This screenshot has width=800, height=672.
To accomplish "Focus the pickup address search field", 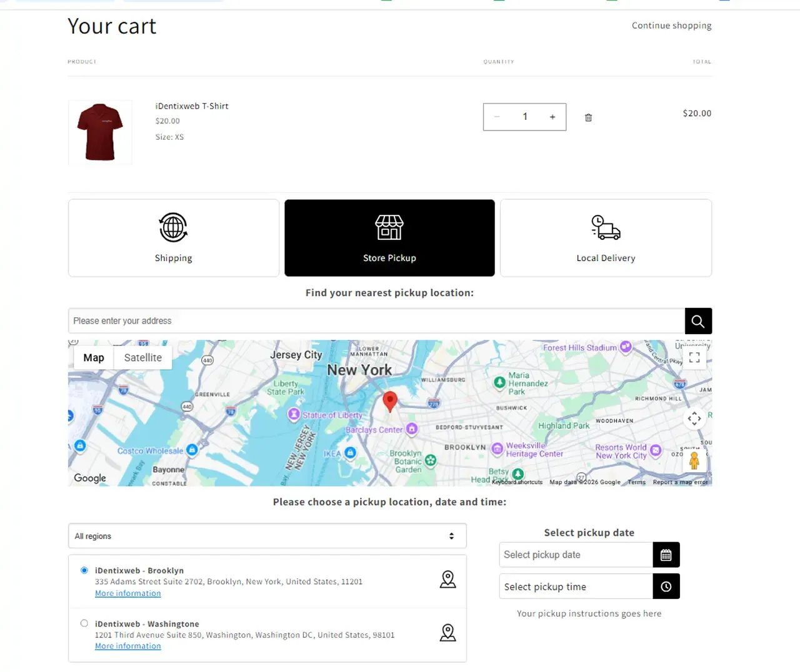I will (x=376, y=321).
